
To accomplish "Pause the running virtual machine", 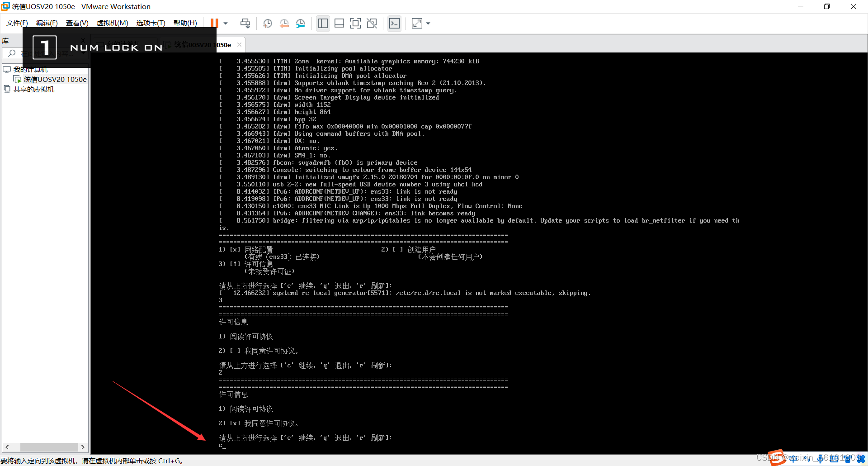I will (x=214, y=23).
